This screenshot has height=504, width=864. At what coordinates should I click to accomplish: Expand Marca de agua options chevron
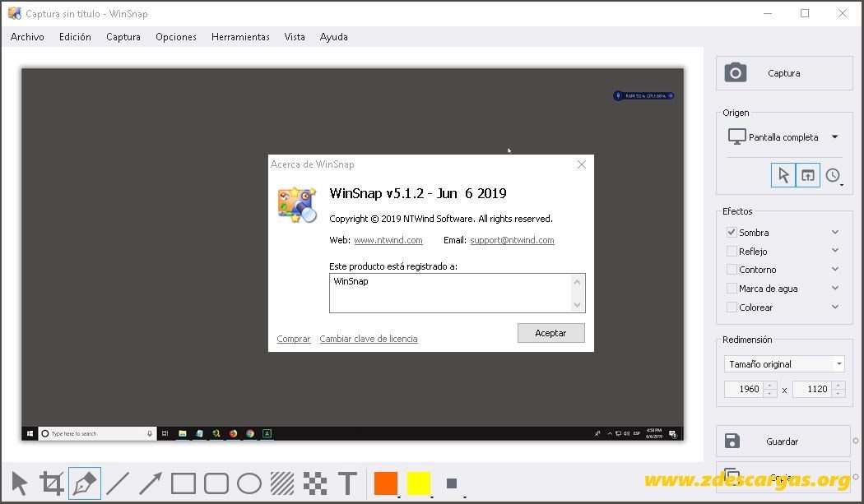835,288
